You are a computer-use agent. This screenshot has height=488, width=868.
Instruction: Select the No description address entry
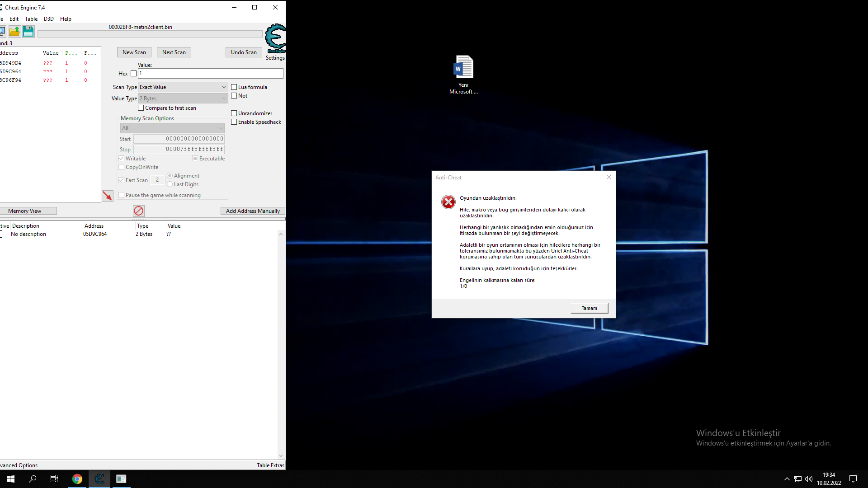coord(139,234)
